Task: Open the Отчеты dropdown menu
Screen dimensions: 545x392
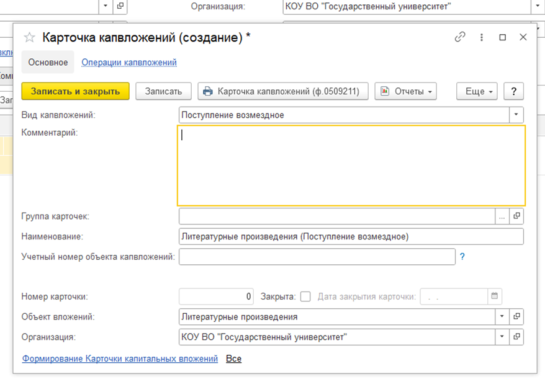Action: coord(405,91)
